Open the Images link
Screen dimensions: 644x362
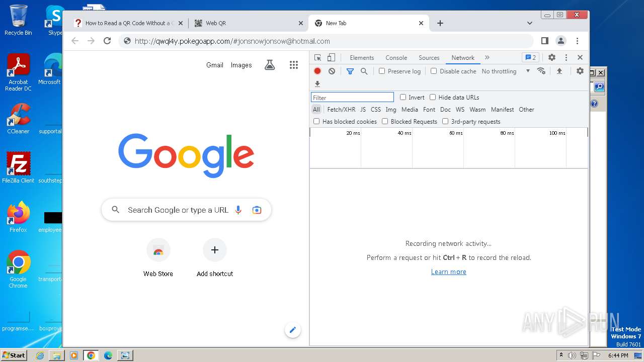tap(241, 65)
